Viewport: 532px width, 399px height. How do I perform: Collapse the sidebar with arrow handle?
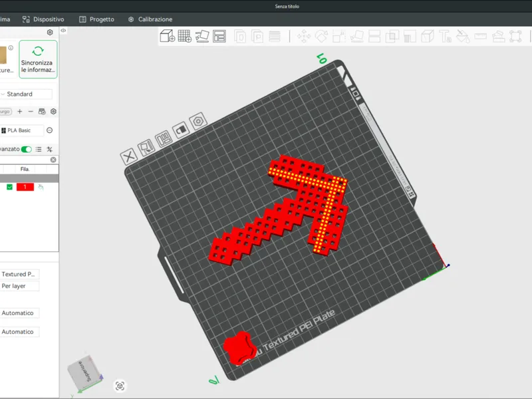tap(63, 31)
